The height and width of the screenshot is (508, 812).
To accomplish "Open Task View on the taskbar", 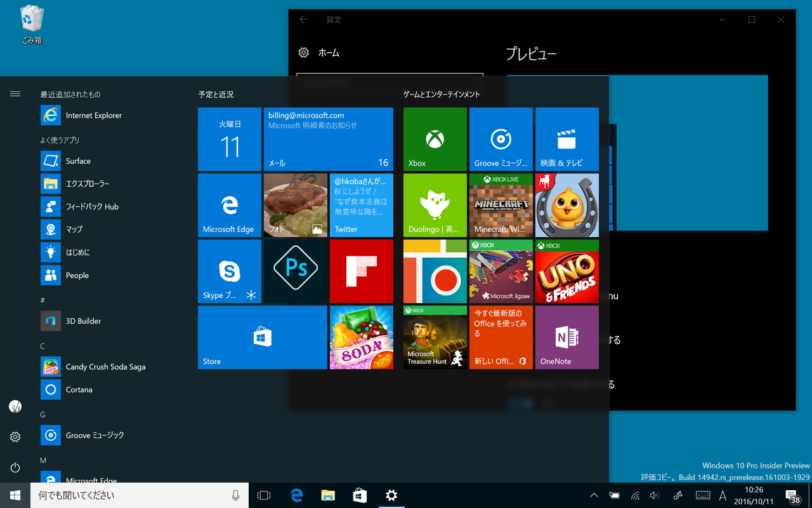I will click(264, 495).
